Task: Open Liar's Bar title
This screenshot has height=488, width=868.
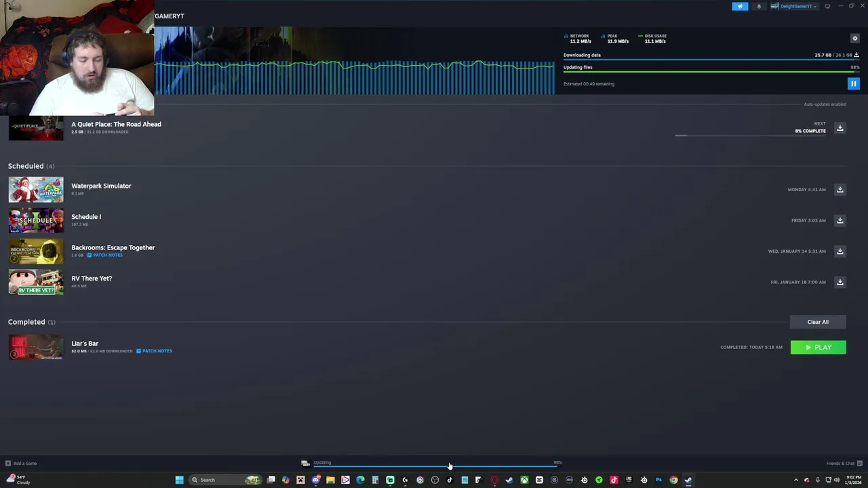Action: pos(85,344)
